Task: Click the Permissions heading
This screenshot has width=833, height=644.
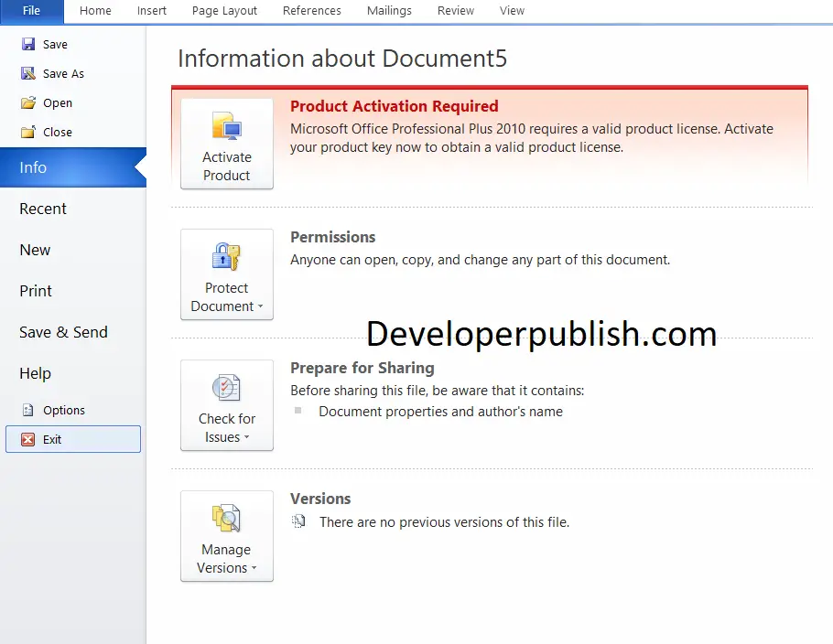Action: pyautogui.click(x=332, y=237)
